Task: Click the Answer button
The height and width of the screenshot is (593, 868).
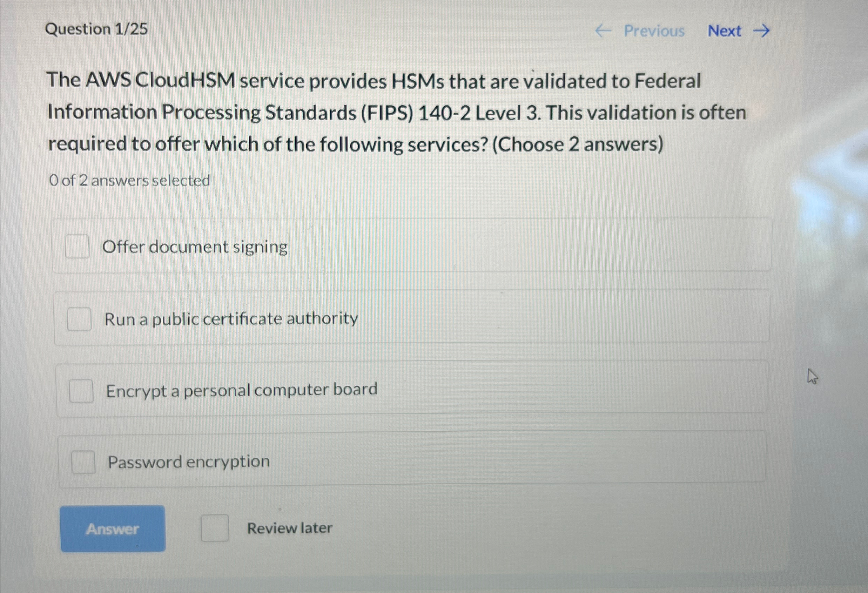Action: (113, 528)
